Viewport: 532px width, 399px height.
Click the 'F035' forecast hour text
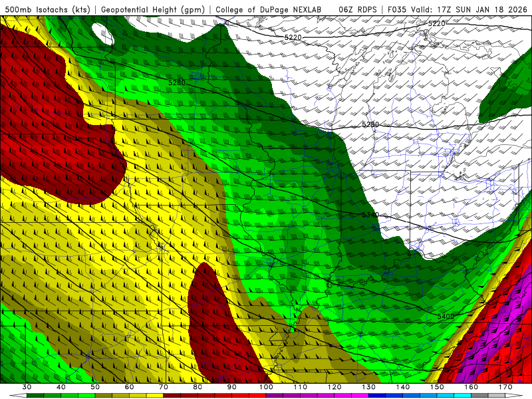(x=397, y=9)
